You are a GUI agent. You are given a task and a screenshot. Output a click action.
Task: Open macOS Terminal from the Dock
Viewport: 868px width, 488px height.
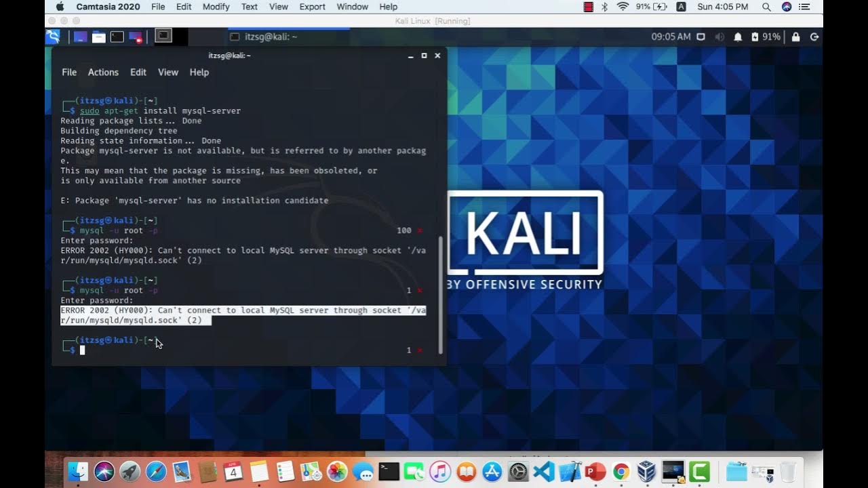pos(389,471)
